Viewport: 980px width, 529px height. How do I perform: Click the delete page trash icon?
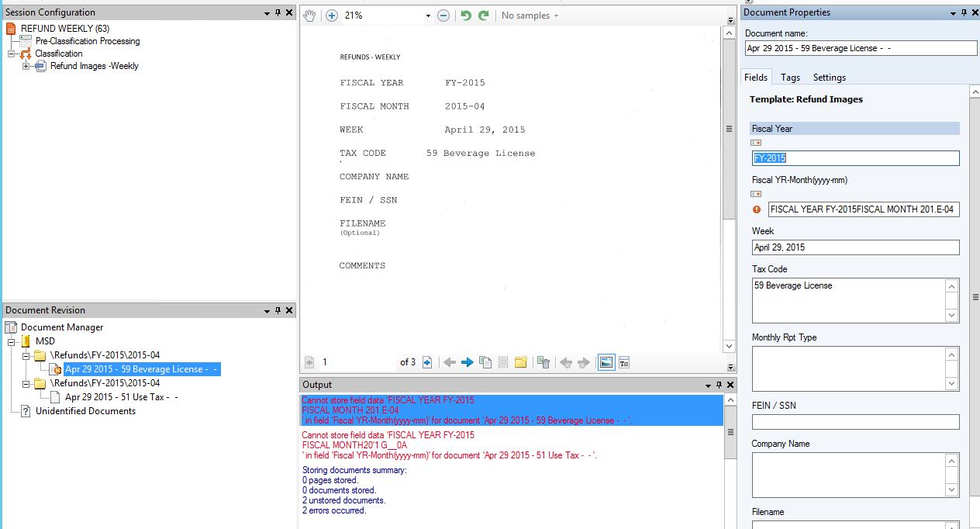coord(543,362)
